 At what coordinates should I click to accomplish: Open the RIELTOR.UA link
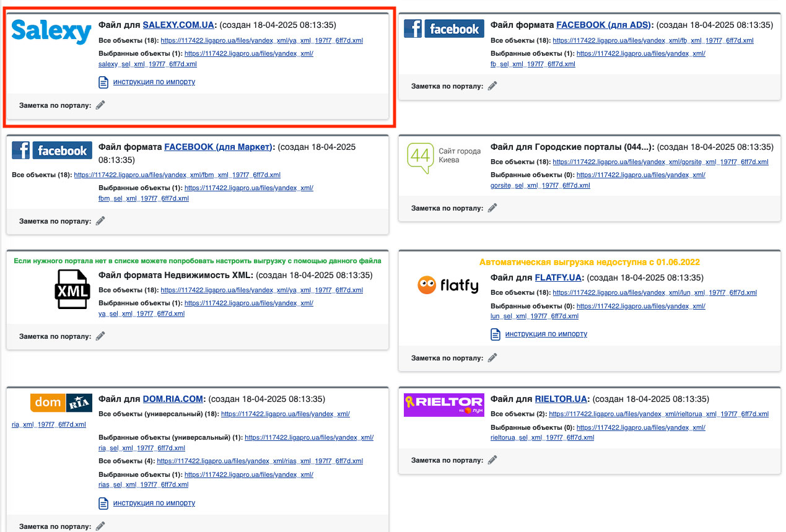click(561, 399)
